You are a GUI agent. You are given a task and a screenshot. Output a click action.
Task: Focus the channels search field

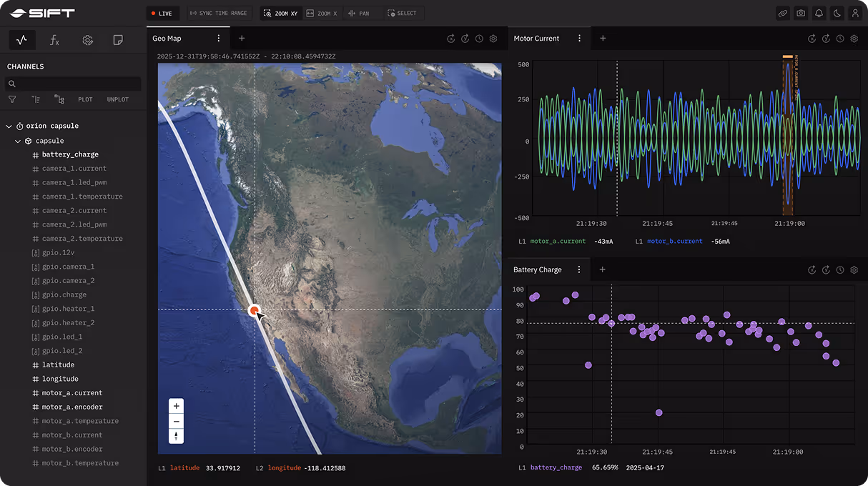[x=74, y=84]
